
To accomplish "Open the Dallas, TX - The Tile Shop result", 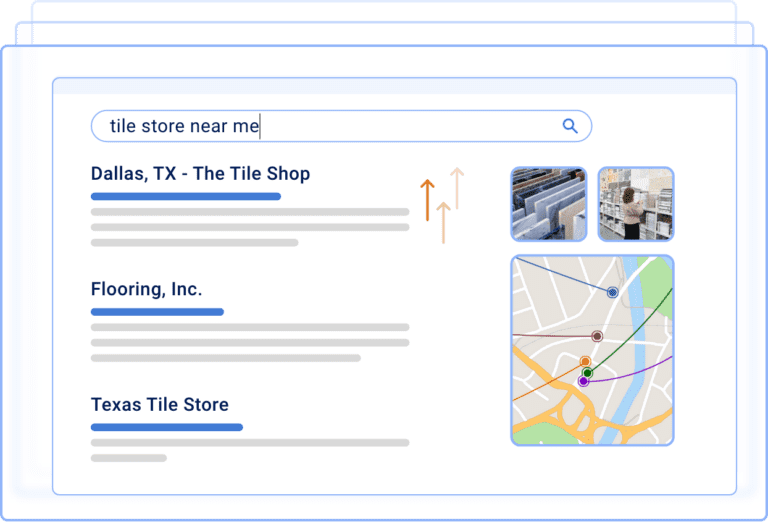I will coord(200,174).
